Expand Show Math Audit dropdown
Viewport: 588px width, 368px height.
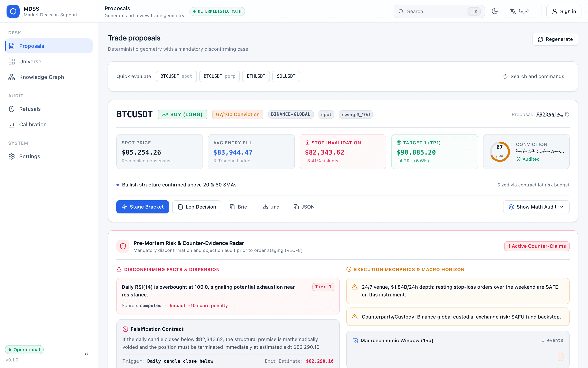[536, 207]
